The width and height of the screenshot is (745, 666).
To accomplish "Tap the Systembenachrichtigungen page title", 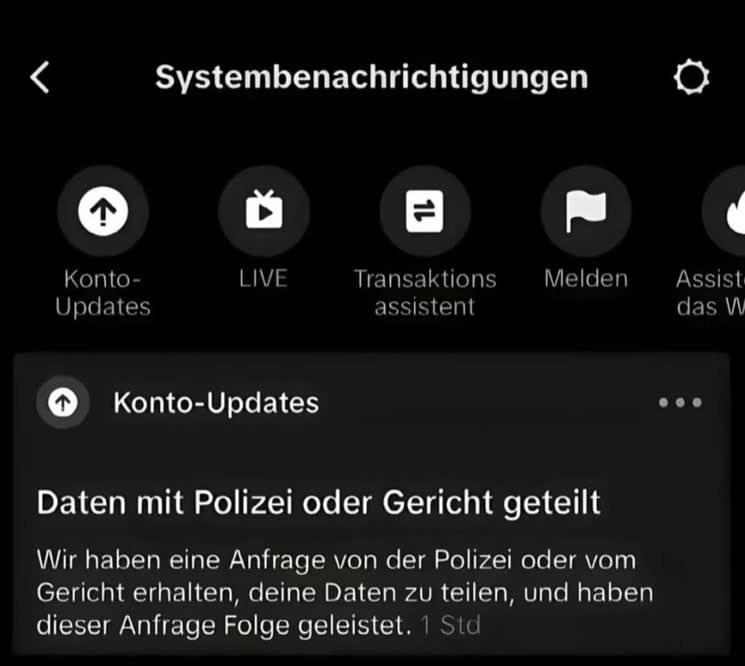I will point(372,77).
